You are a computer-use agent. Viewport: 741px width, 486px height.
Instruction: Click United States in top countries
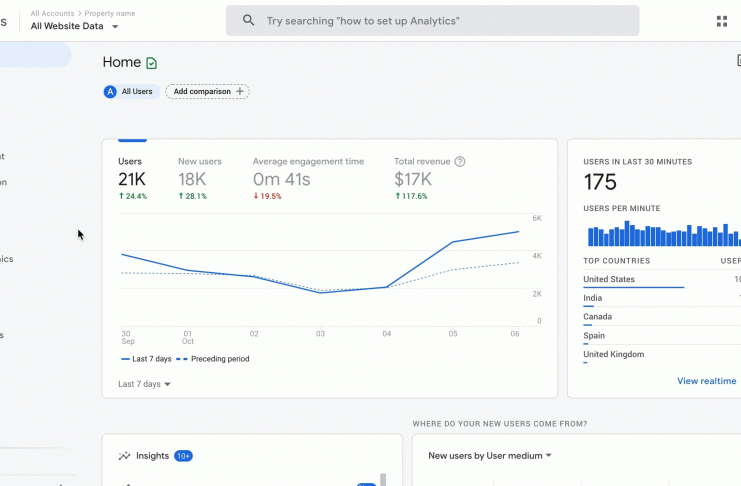click(609, 279)
